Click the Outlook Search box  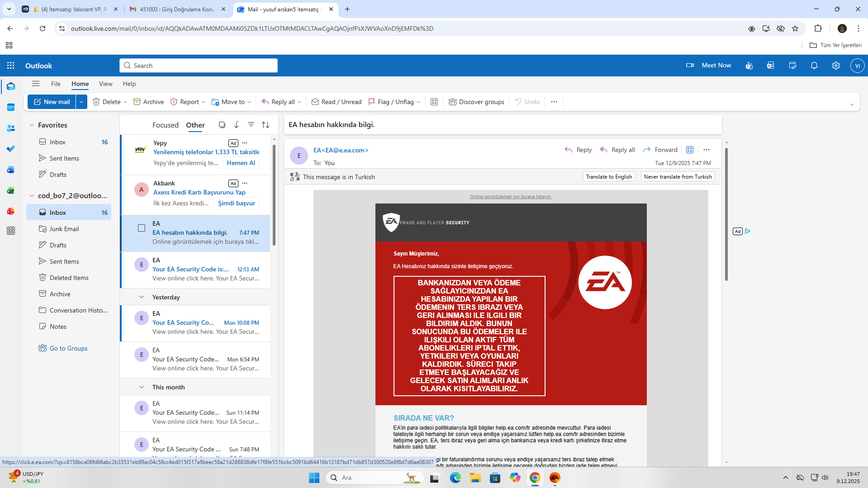[x=199, y=66]
